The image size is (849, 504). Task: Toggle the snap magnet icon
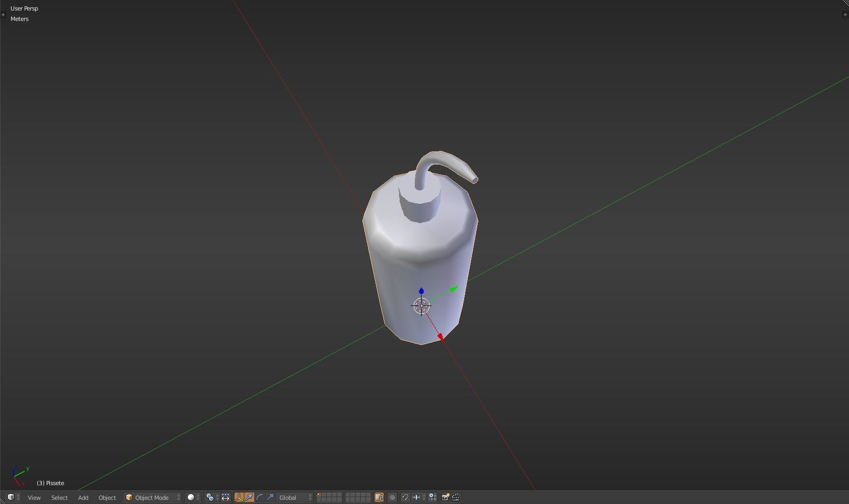click(x=405, y=497)
